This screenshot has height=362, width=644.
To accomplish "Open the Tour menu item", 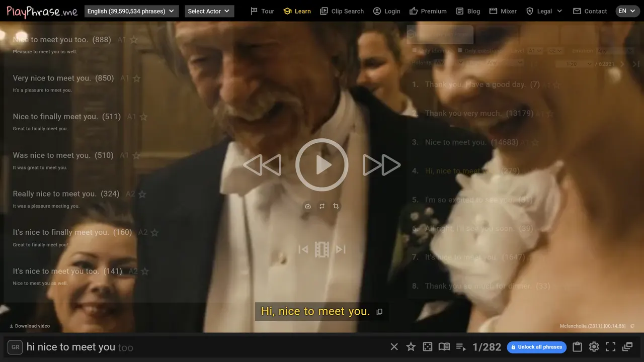I will click(262, 11).
